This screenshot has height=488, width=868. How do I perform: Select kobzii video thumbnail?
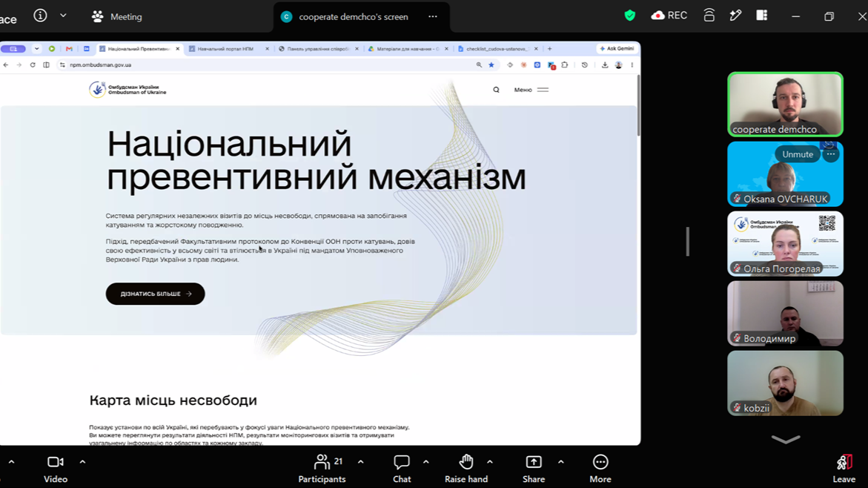(x=785, y=383)
